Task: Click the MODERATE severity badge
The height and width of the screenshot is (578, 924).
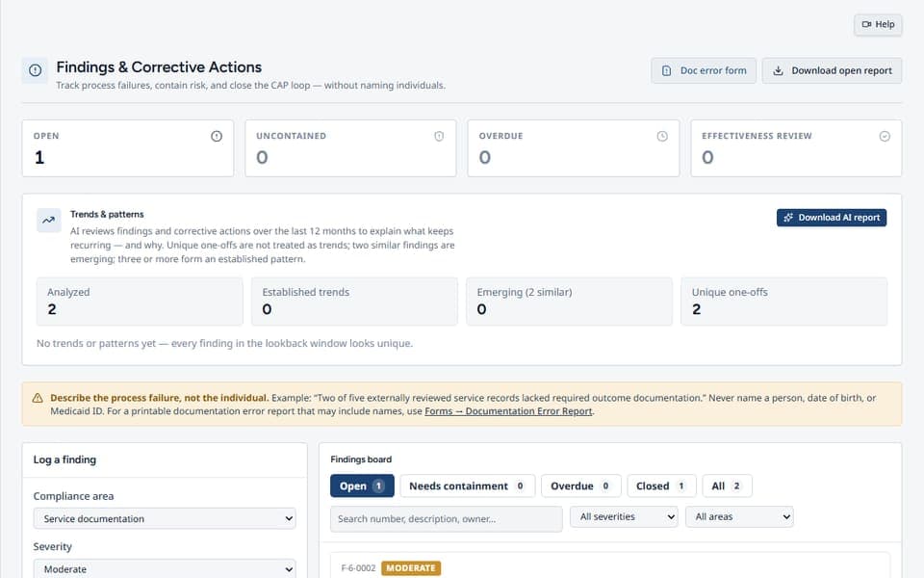Action: coord(411,568)
